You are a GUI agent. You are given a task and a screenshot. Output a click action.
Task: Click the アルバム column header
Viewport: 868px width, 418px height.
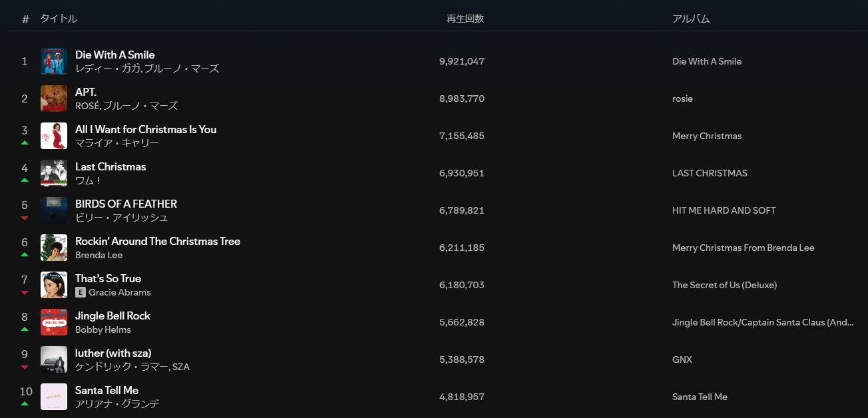coord(691,19)
